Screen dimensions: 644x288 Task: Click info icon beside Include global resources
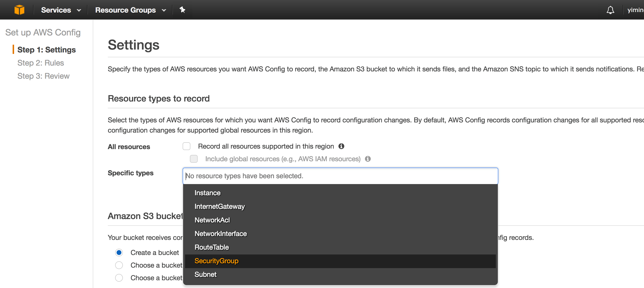pyautogui.click(x=367, y=159)
